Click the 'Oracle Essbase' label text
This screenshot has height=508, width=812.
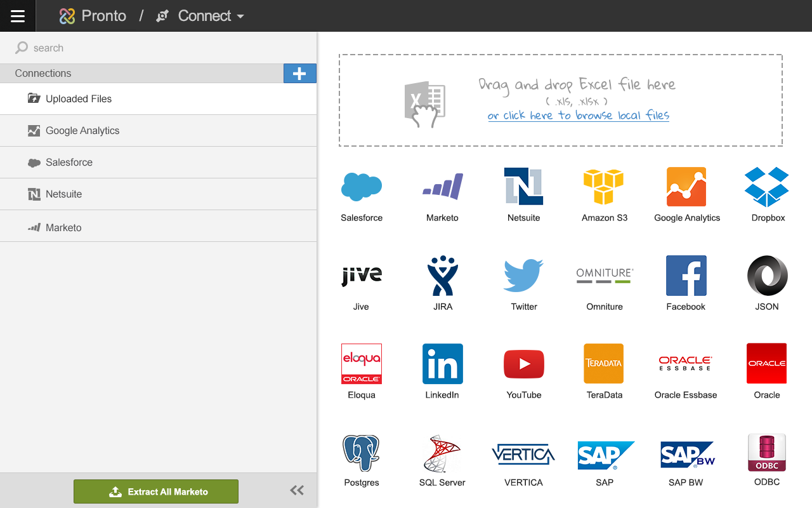pos(686,395)
